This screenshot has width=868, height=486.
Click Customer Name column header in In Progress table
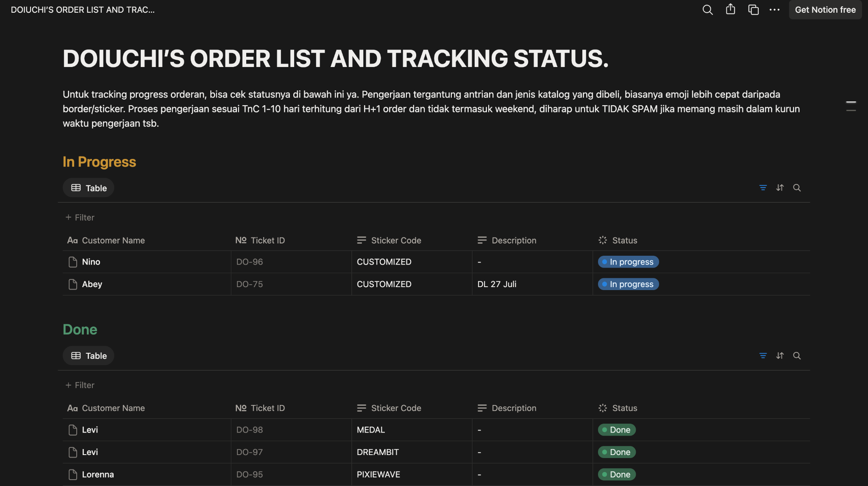(147, 240)
